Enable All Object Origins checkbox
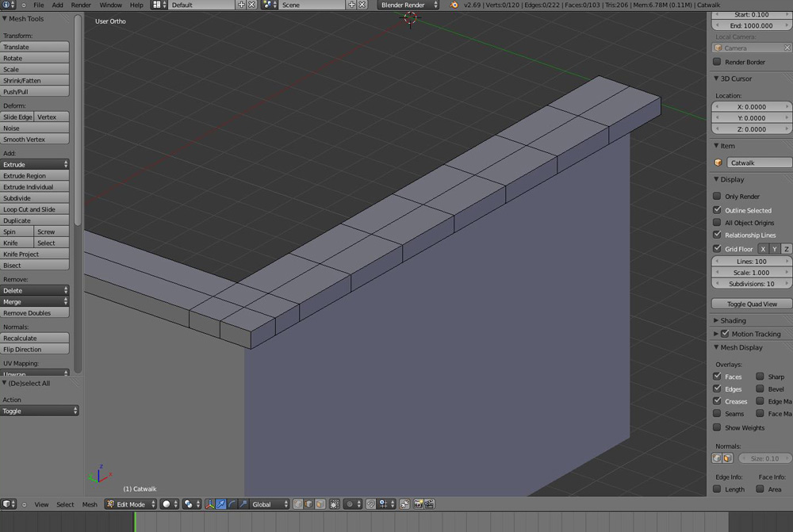The image size is (793, 532). point(717,223)
